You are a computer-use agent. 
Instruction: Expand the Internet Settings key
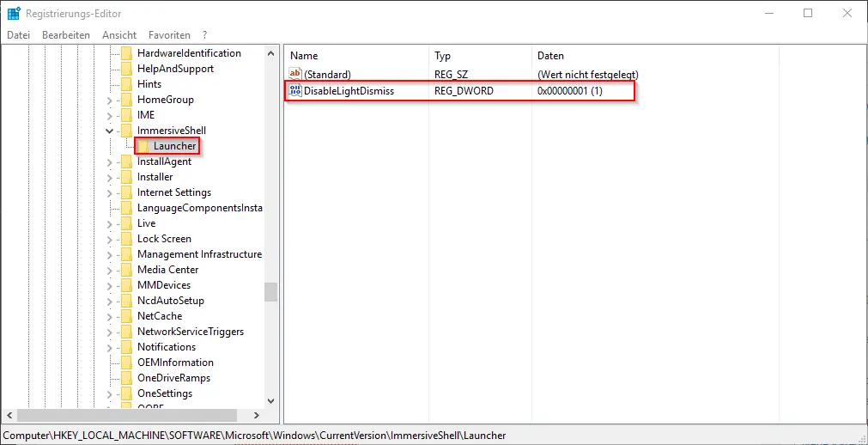[x=110, y=193]
